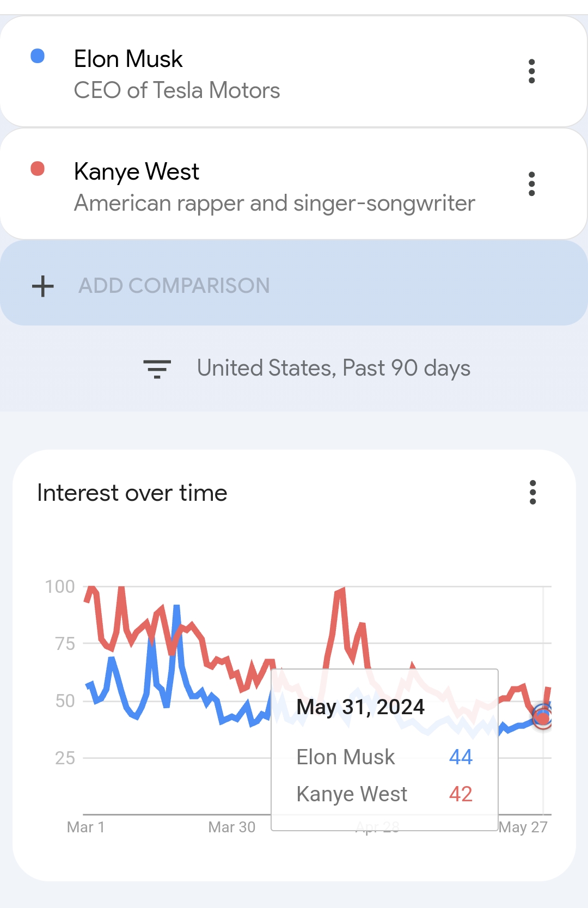The width and height of the screenshot is (588, 908).
Task: Click Elon Musk value 44 in tooltip
Action: click(x=461, y=757)
